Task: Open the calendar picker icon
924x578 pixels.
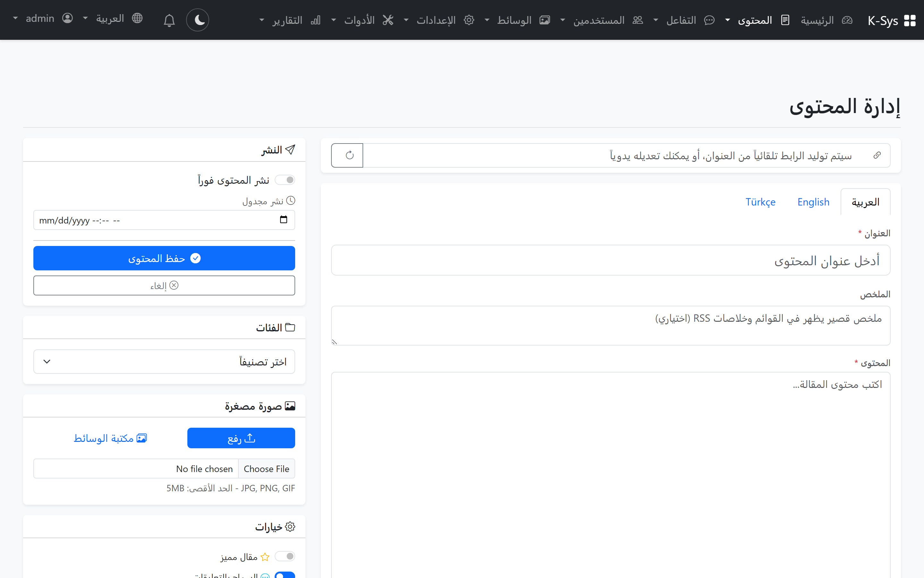Action: coord(283,219)
